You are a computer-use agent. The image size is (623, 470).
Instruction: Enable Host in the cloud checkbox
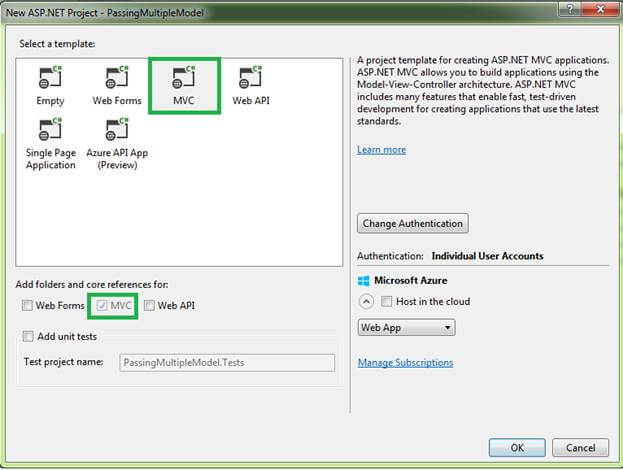(386, 302)
